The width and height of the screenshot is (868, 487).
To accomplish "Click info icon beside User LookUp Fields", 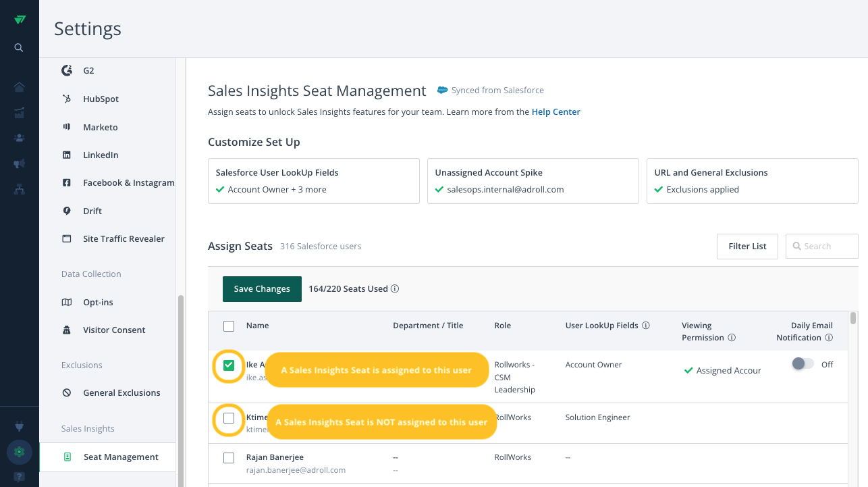I will (x=646, y=326).
